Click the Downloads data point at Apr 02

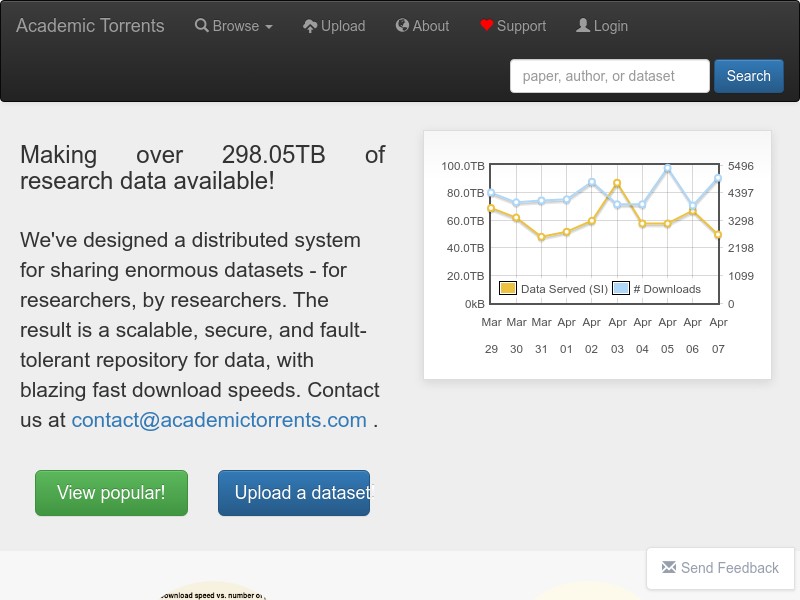(x=592, y=182)
